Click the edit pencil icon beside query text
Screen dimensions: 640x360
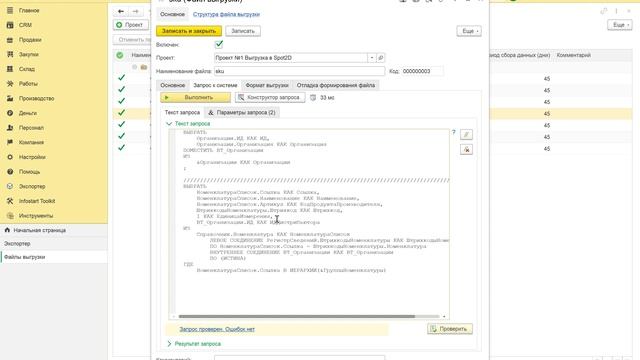466,135
